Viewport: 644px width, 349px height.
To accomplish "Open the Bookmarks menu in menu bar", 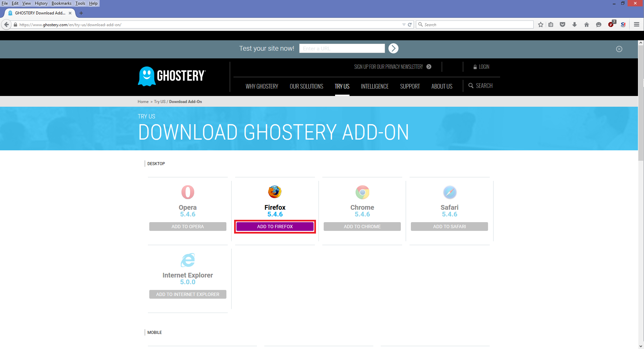I will [61, 3].
